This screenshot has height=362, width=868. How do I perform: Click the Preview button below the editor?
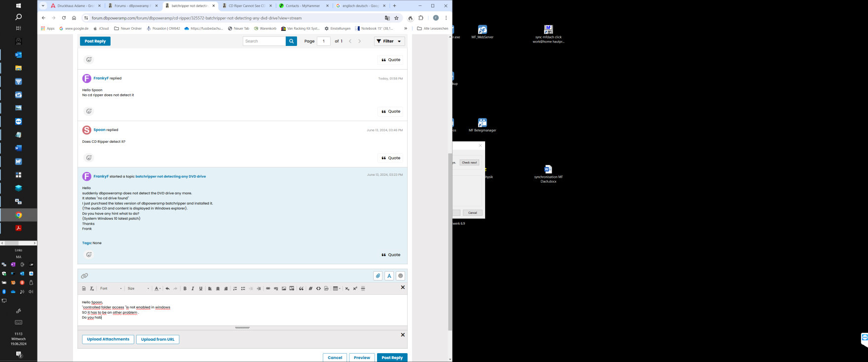coord(362,358)
